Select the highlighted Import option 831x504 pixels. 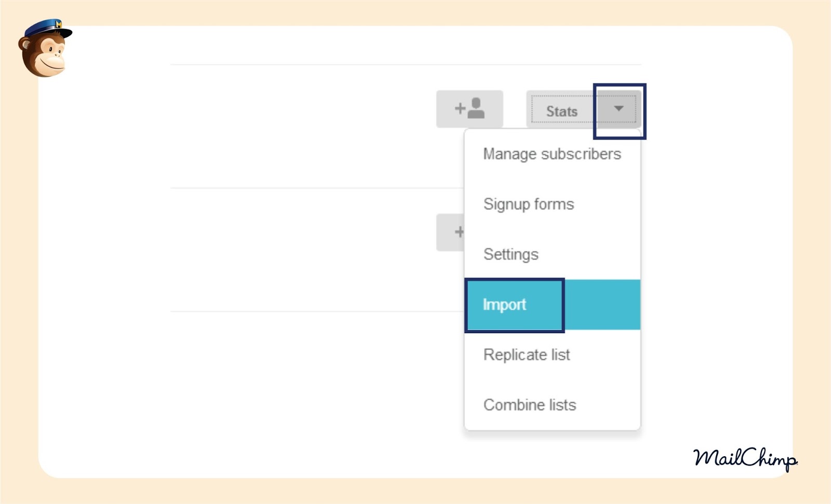[x=504, y=305]
